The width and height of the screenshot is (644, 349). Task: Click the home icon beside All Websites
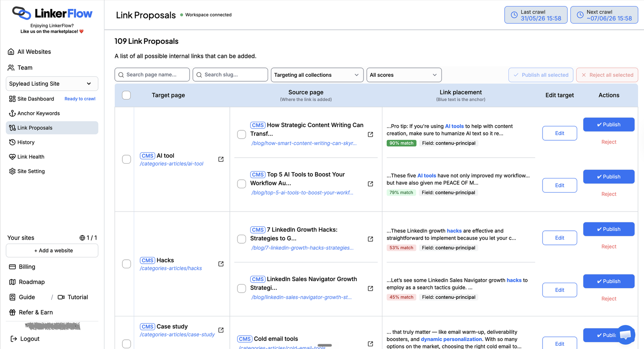[x=11, y=52]
